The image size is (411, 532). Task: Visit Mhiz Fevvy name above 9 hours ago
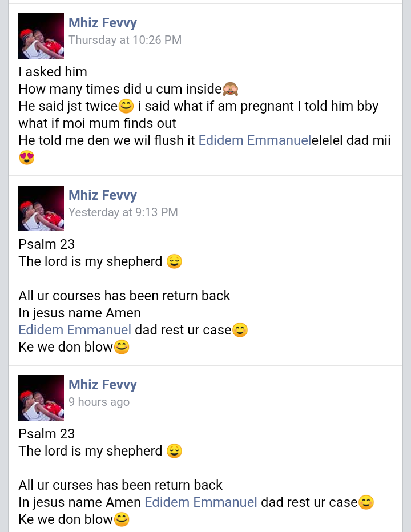[103, 385]
